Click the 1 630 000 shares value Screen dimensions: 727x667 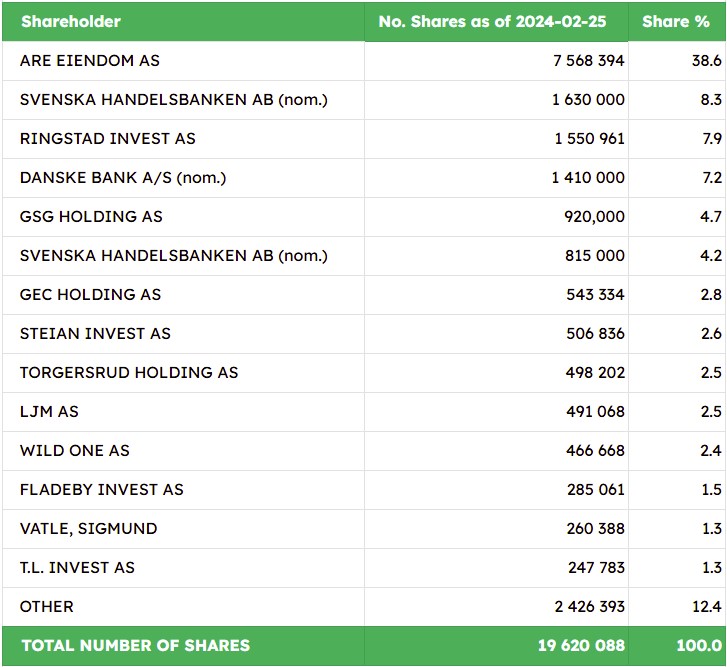[x=588, y=100]
